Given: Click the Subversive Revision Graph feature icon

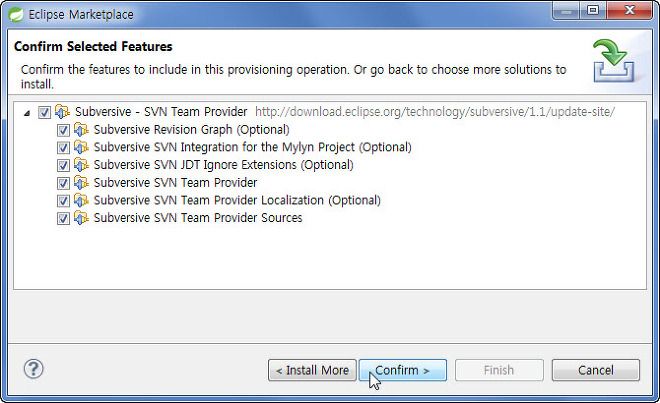Looking at the screenshot, I should tap(81, 130).
